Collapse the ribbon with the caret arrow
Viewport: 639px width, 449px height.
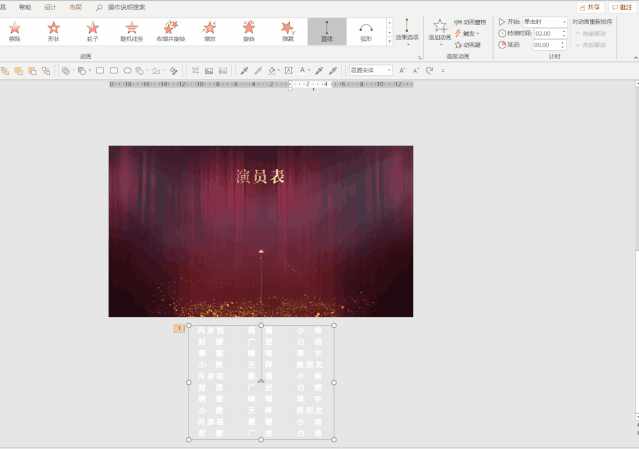pos(635,58)
